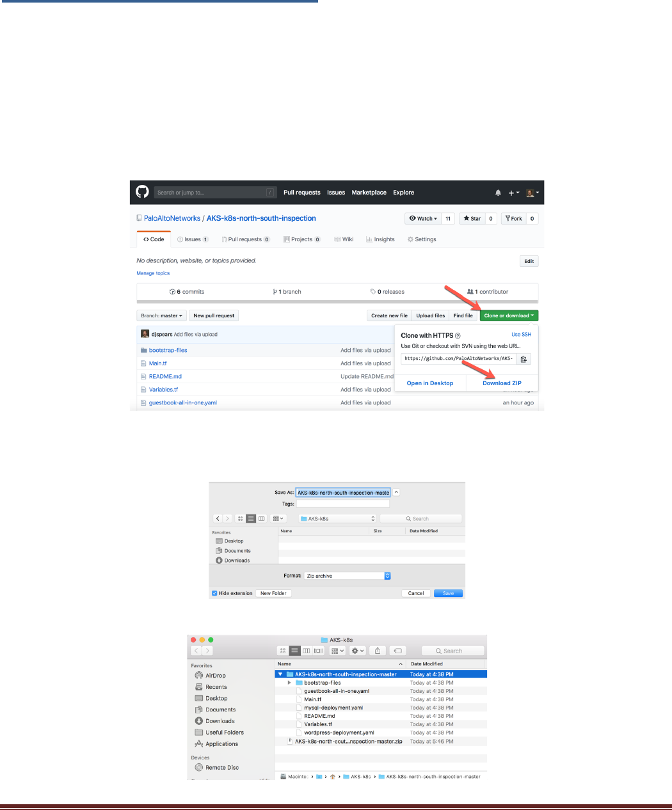
Task: Switch Finder to gallery view
Action: point(319,651)
